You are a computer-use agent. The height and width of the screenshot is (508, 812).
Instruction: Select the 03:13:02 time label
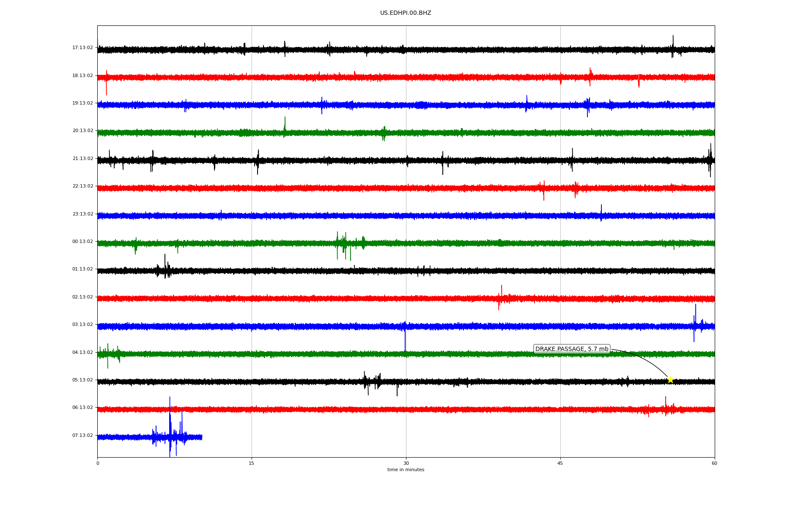[82, 325]
